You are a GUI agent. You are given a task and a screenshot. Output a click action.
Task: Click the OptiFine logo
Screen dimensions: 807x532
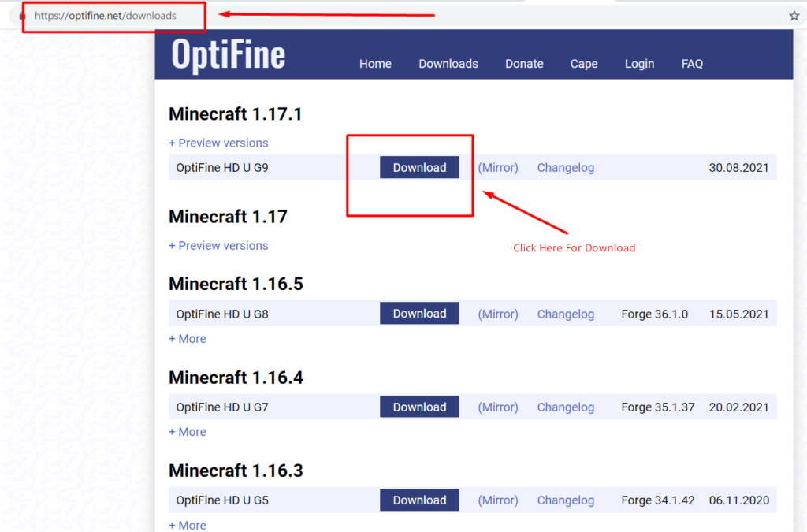pos(228,54)
